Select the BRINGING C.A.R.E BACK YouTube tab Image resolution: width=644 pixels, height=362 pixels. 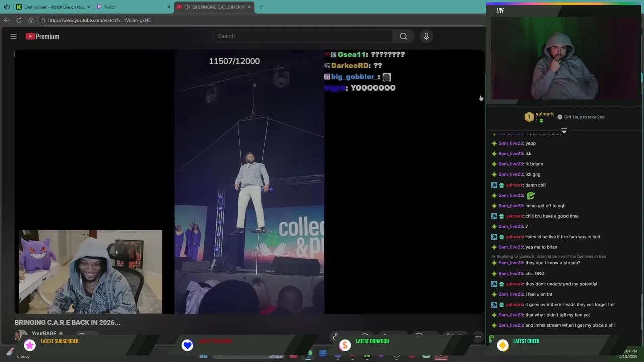pyautogui.click(x=214, y=7)
